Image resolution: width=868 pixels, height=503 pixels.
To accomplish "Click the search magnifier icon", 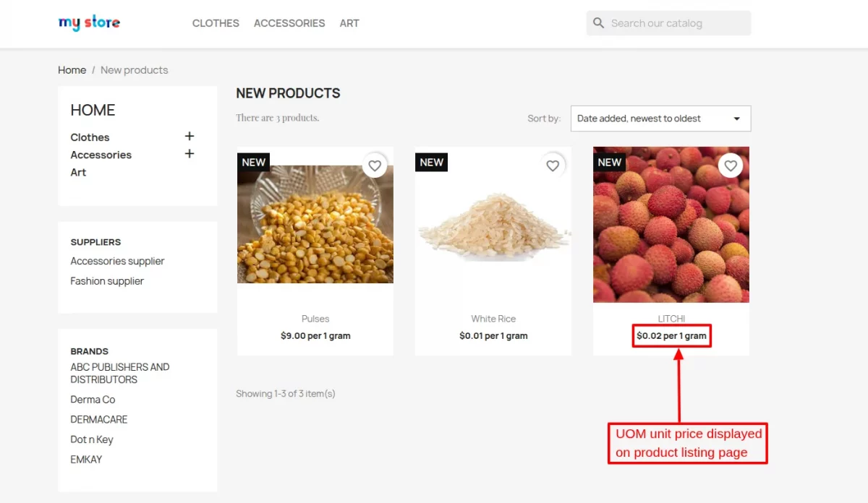I will tap(598, 23).
